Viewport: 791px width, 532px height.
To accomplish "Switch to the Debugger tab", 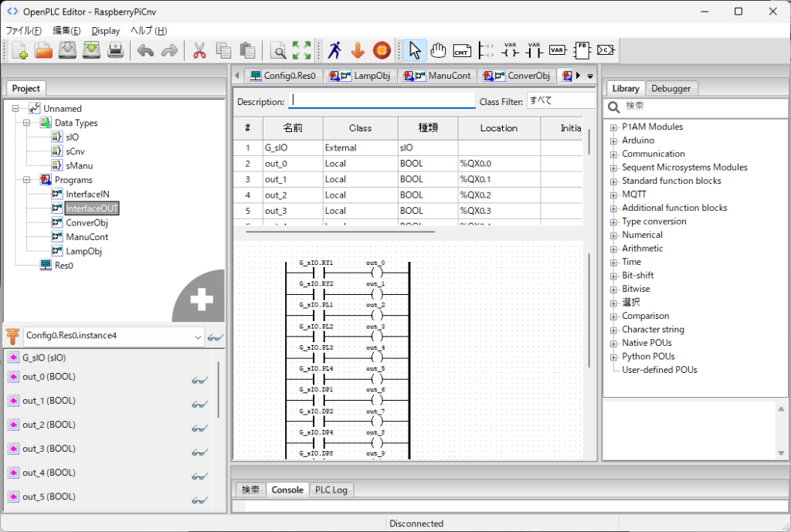I will tap(670, 88).
